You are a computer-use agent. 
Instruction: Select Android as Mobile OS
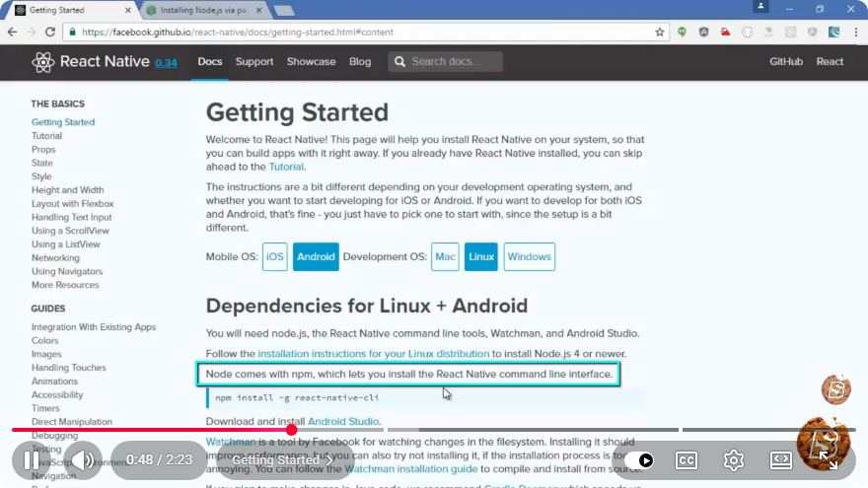coord(316,256)
